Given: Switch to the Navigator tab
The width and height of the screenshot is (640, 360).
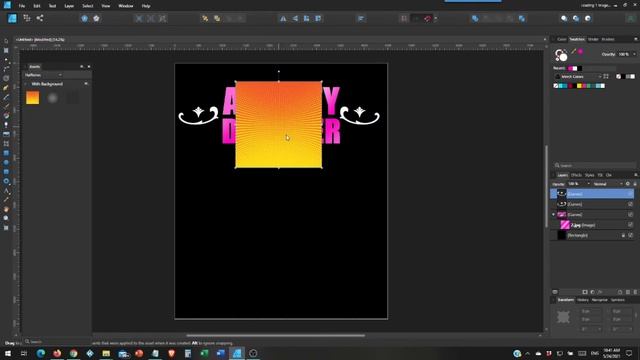Looking at the screenshot, I should click(x=600, y=300).
